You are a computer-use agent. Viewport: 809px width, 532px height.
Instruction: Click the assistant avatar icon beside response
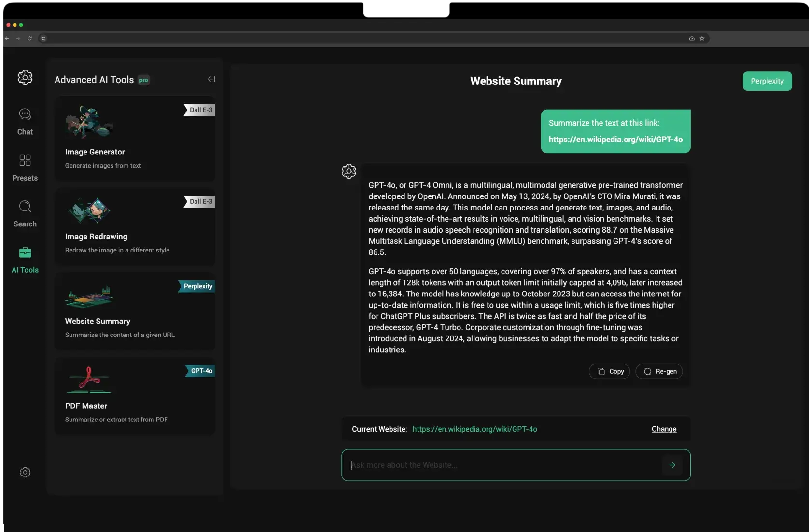[x=349, y=171]
